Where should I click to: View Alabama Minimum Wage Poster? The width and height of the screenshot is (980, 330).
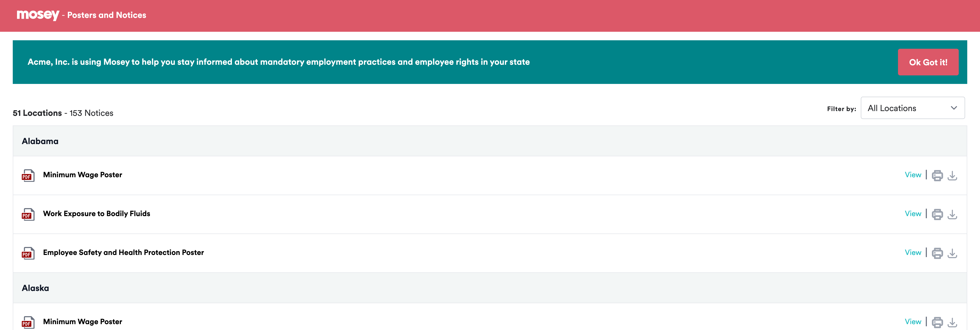913,175
